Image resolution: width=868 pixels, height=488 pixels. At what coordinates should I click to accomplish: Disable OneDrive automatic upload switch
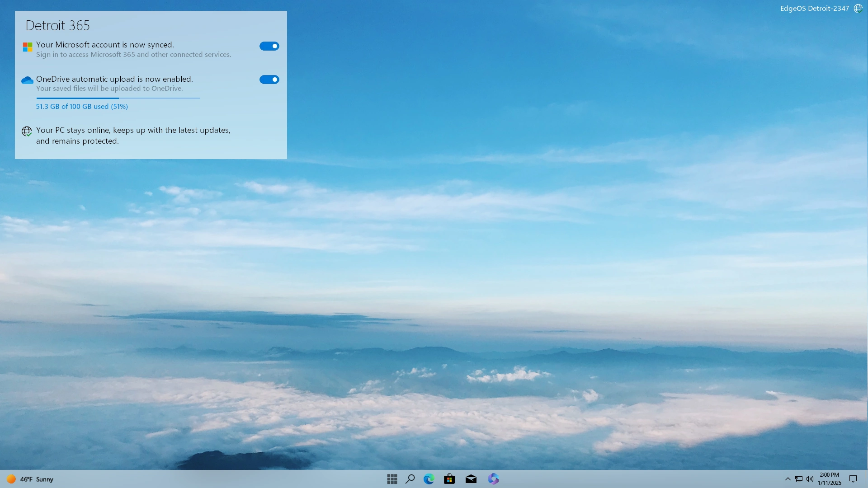(269, 80)
